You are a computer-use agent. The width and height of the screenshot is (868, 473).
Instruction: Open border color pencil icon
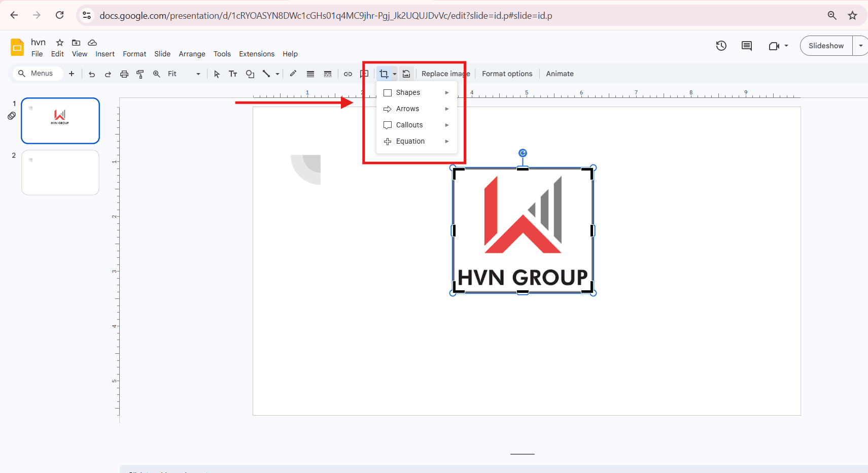click(293, 74)
